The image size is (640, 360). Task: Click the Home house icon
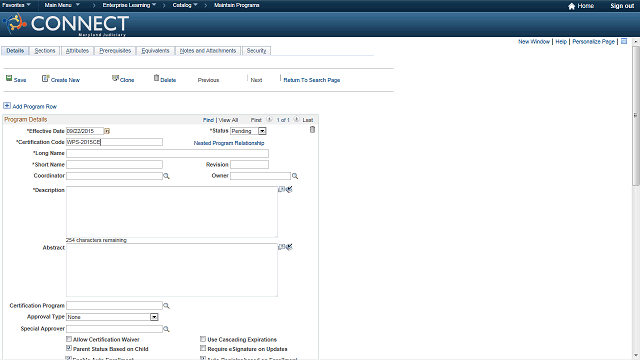(x=571, y=6)
